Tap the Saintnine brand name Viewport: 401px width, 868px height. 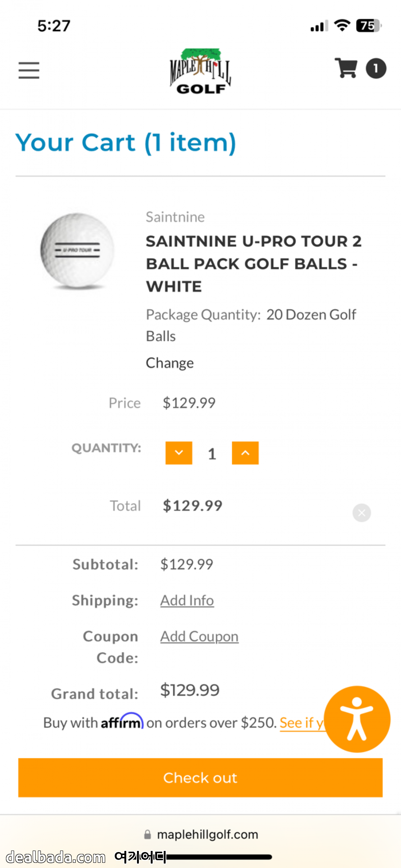pos(175,217)
